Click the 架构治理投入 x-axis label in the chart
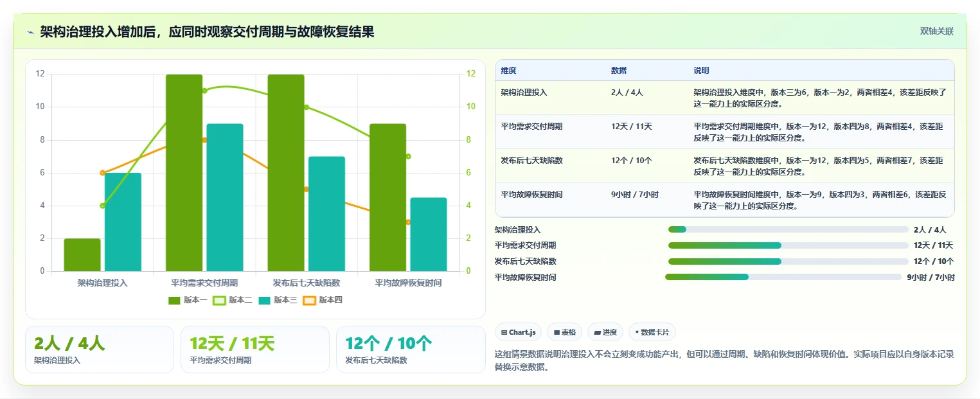This screenshot has height=399, width=980. [x=103, y=283]
